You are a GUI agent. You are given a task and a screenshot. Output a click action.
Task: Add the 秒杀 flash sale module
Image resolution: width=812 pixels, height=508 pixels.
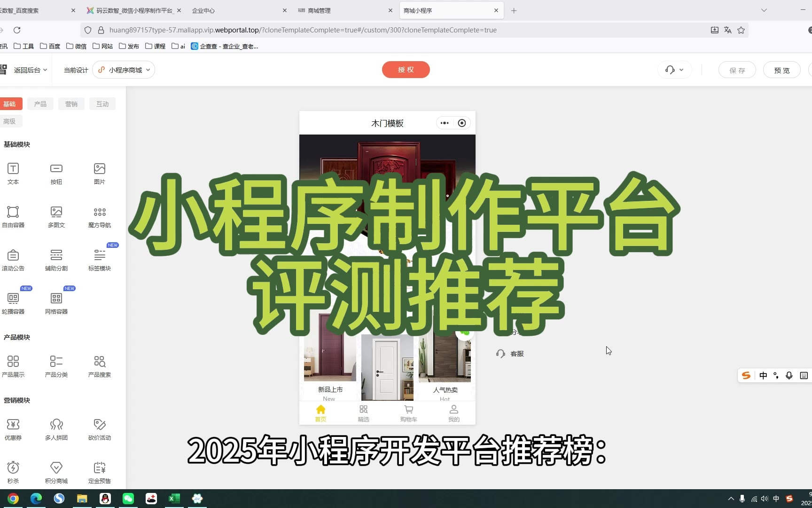13,472
